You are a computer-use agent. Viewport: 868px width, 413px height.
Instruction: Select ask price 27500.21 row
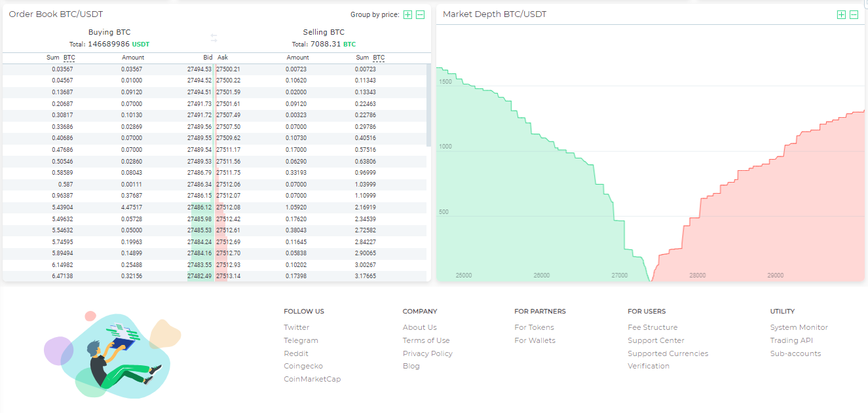coord(229,69)
